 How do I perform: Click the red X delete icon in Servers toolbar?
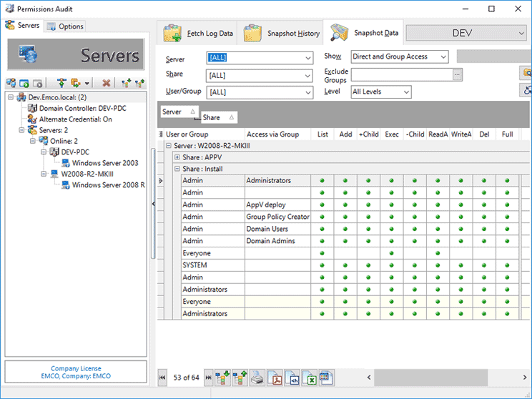(x=107, y=84)
